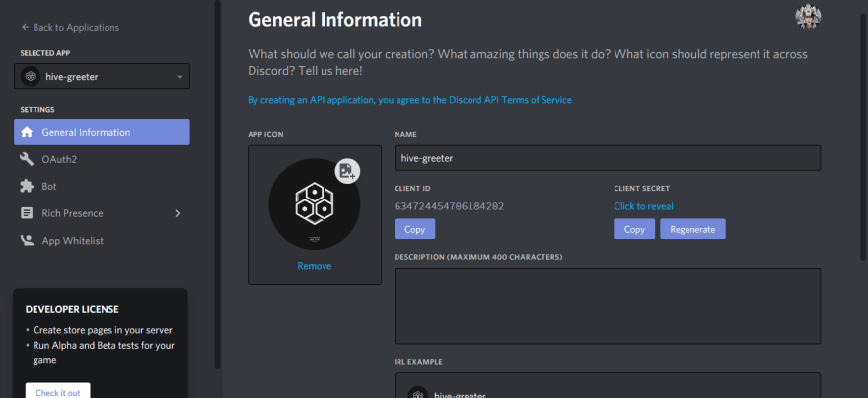Remove the app icon
Viewport: 868px width, 398px height.
pyautogui.click(x=315, y=266)
